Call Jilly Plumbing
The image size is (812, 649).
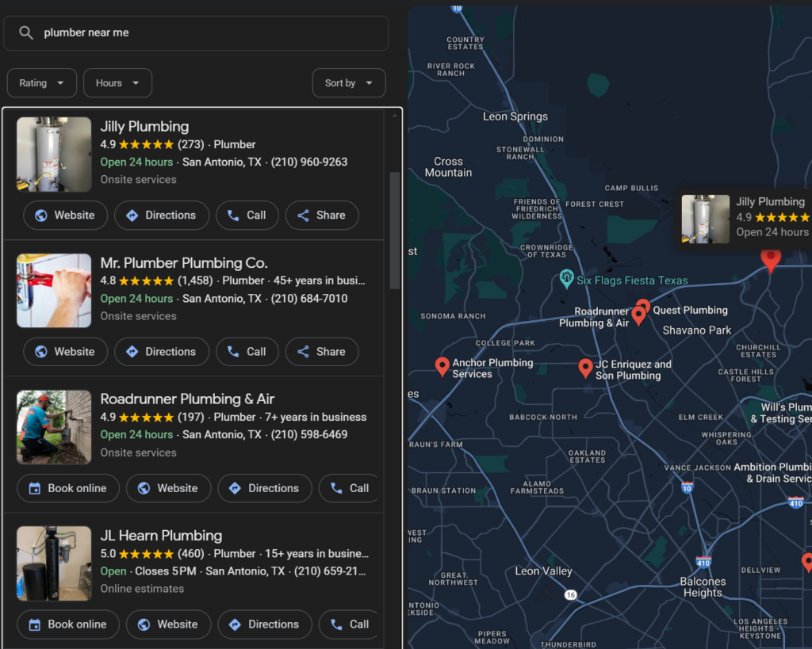point(247,216)
